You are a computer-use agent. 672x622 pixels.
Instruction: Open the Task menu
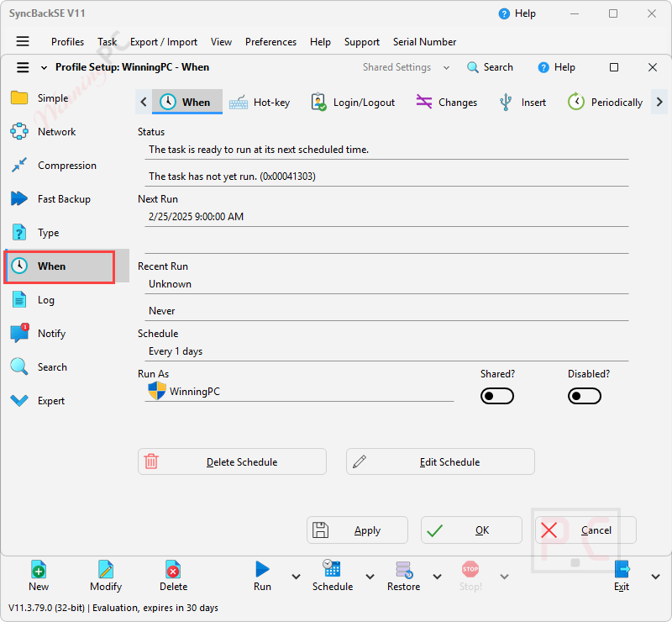coord(108,42)
